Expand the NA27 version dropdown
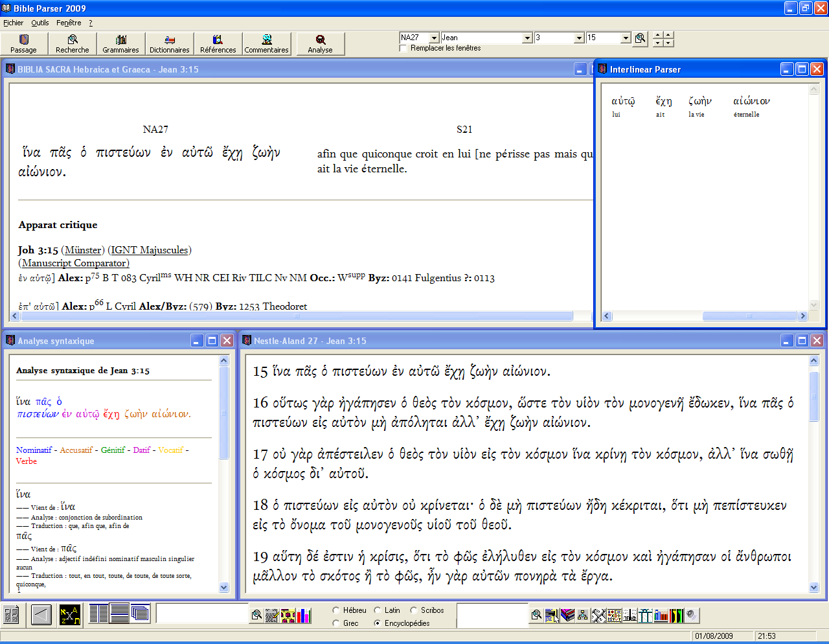The width and height of the screenshot is (829, 644). 434,38
